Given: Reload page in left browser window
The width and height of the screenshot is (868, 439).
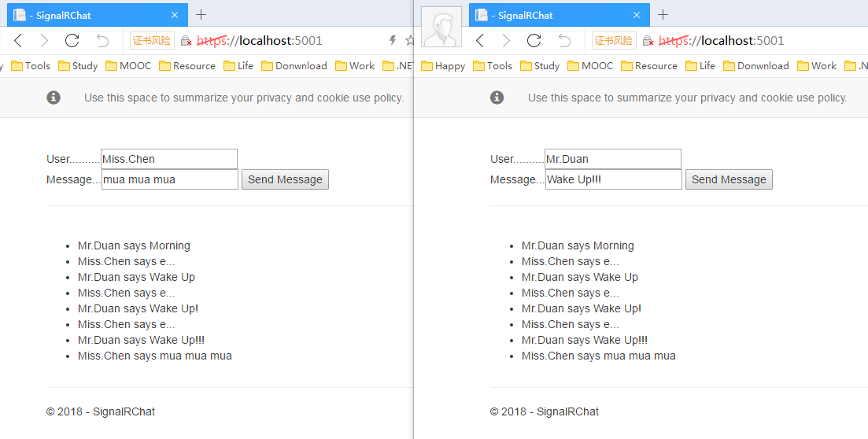Looking at the screenshot, I should coord(72,40).
